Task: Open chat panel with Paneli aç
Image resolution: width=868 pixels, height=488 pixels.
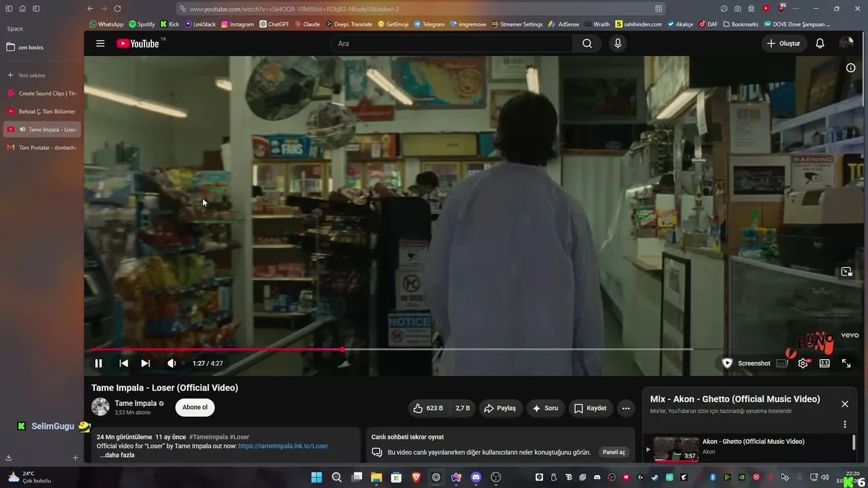Action: [614, 452]
